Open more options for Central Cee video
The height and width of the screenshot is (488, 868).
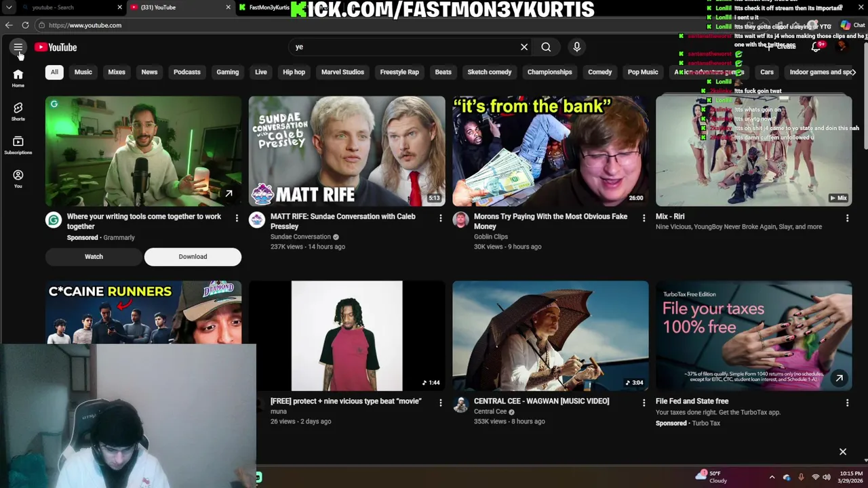pyautogui.click(x=644, y=403)
